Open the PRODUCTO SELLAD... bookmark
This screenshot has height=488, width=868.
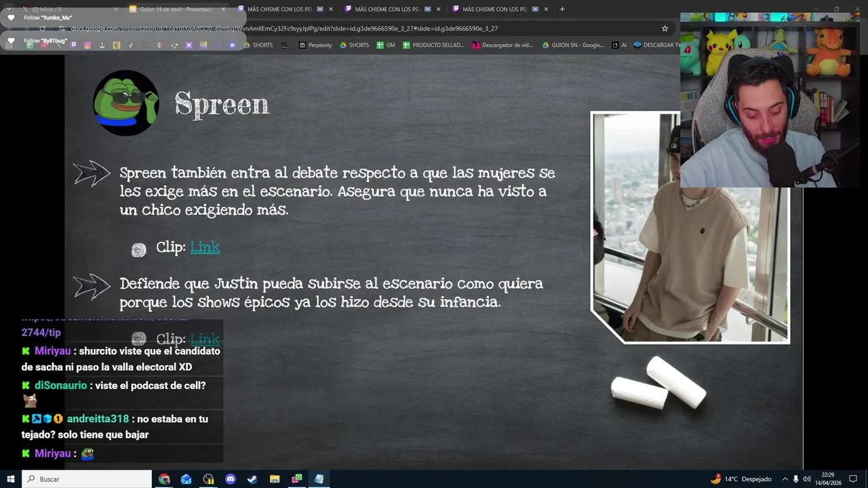click(433, 45)
